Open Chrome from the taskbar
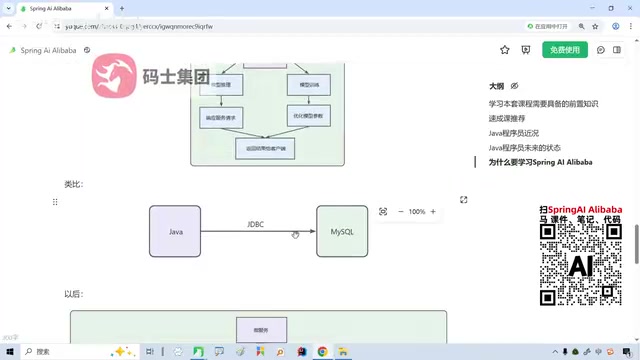 tap(322, 351)
